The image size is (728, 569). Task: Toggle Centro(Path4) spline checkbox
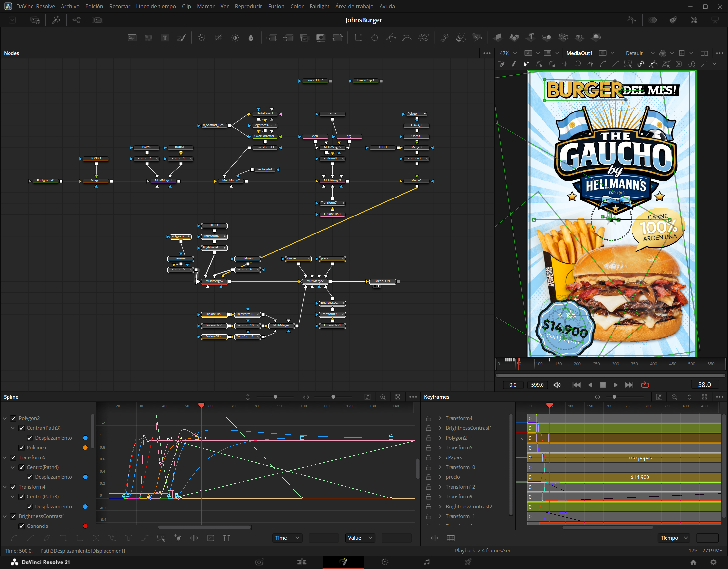[x=22, y=467]
